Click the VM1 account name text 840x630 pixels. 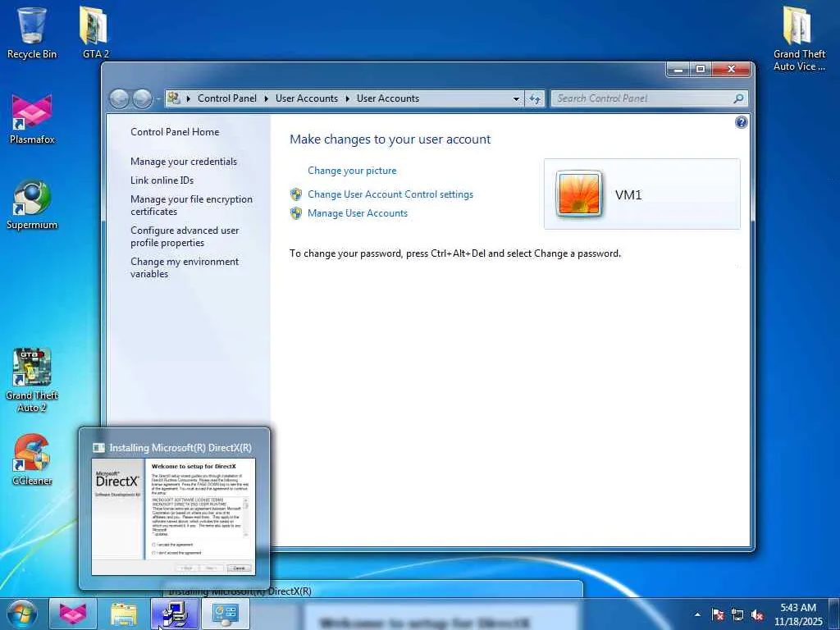(x=628, y=195)
